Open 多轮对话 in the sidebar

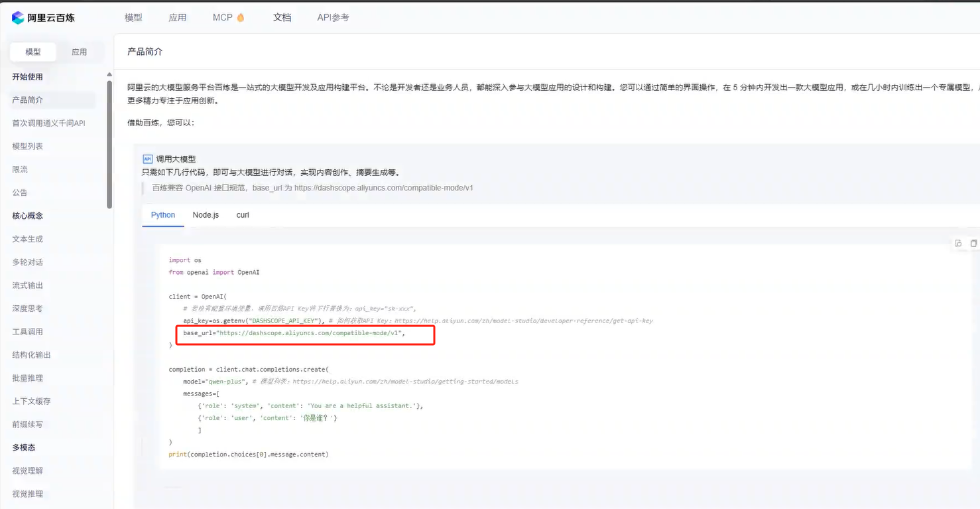[x=27, y=262]
